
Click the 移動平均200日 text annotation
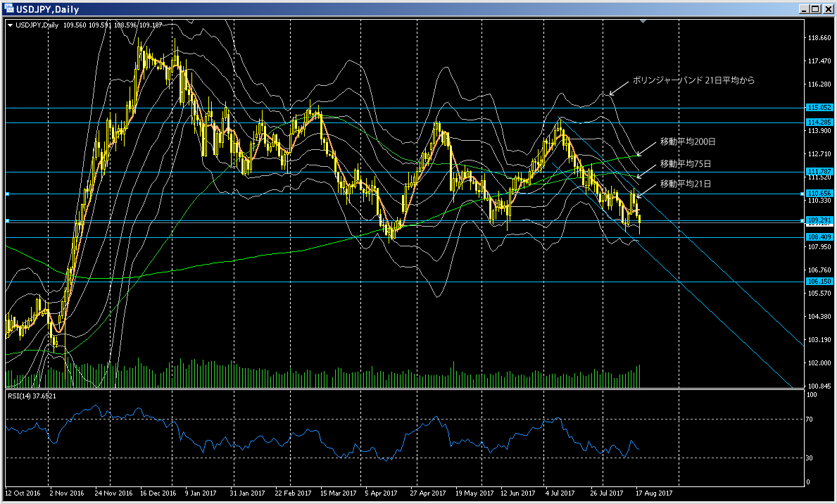click(x=688, y=141)
